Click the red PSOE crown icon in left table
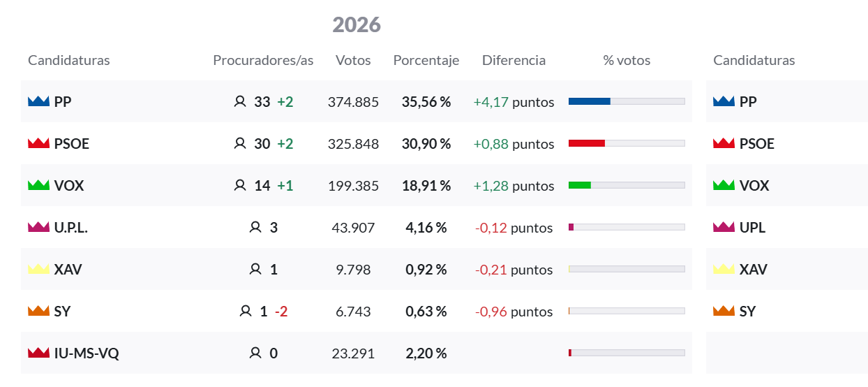 (x=38, y=143)
